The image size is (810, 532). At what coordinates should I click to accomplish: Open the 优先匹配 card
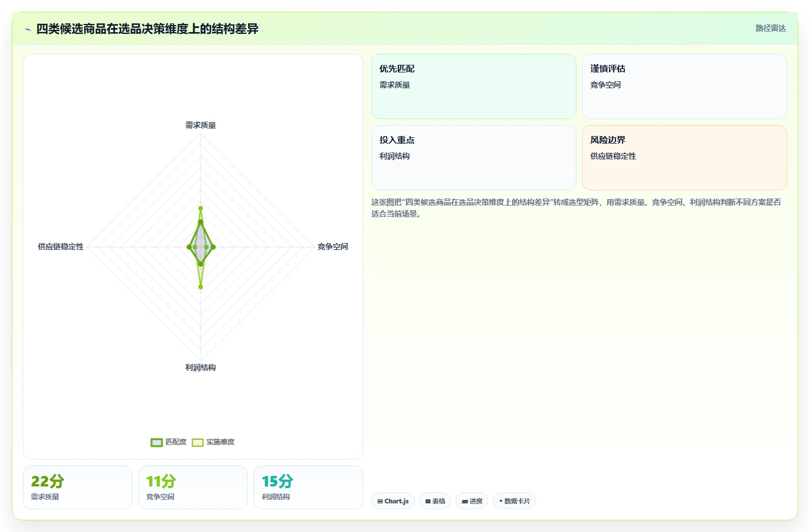coord(474,86)
